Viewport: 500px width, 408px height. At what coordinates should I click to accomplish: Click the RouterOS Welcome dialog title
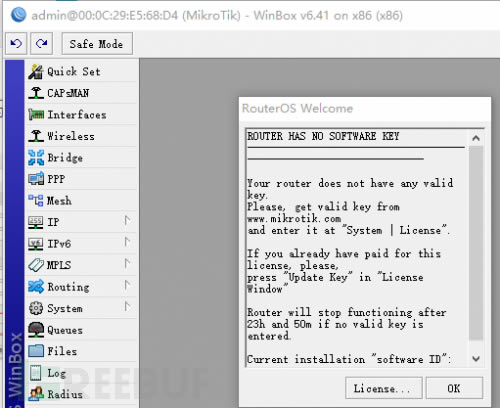297,108
